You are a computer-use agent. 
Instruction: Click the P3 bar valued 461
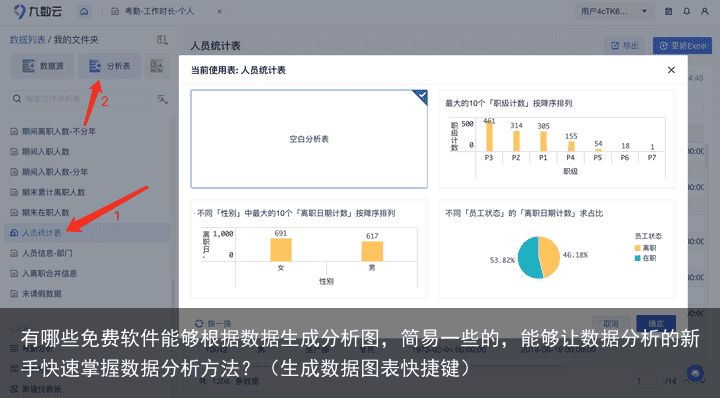[x=489, y=137]
